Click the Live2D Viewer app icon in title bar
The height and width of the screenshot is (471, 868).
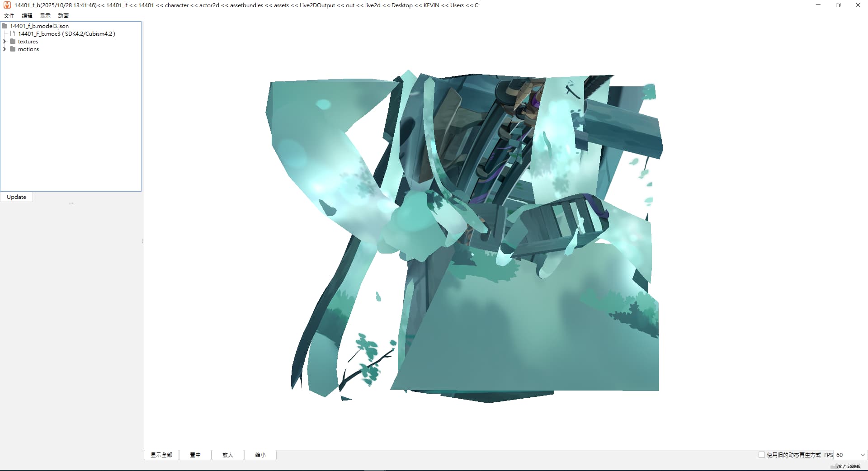click(x=7, y=5)
